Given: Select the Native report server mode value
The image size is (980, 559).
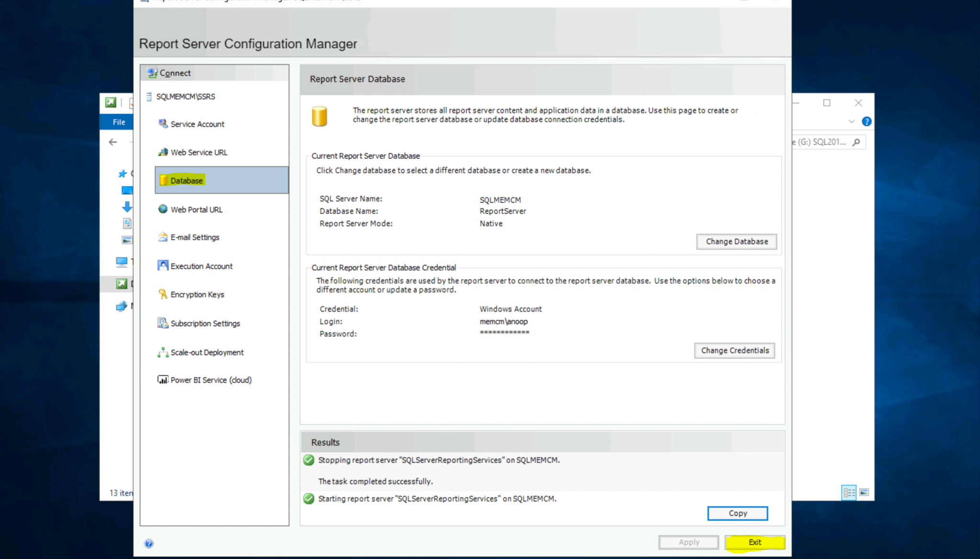Looking at the screenshot, I should coord(491,224).
